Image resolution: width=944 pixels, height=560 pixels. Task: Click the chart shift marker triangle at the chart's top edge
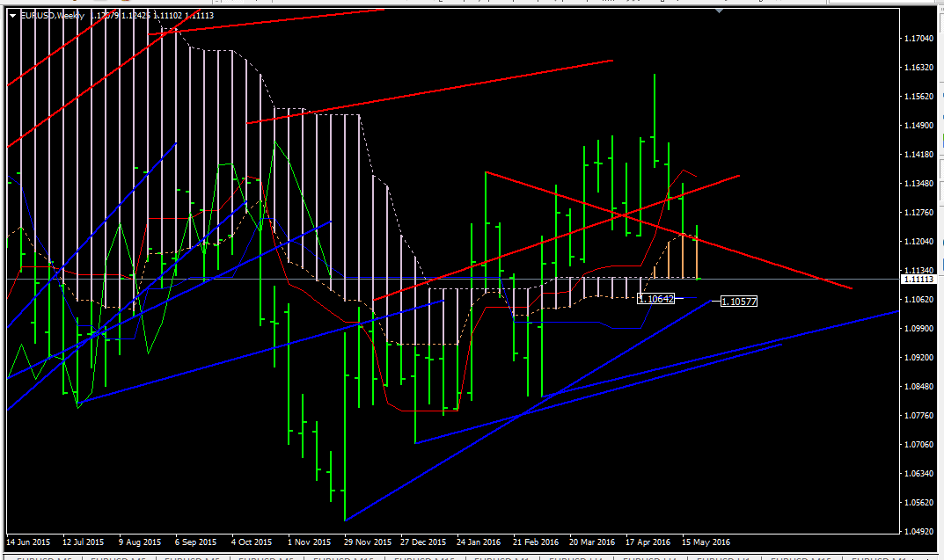(719, 11)
